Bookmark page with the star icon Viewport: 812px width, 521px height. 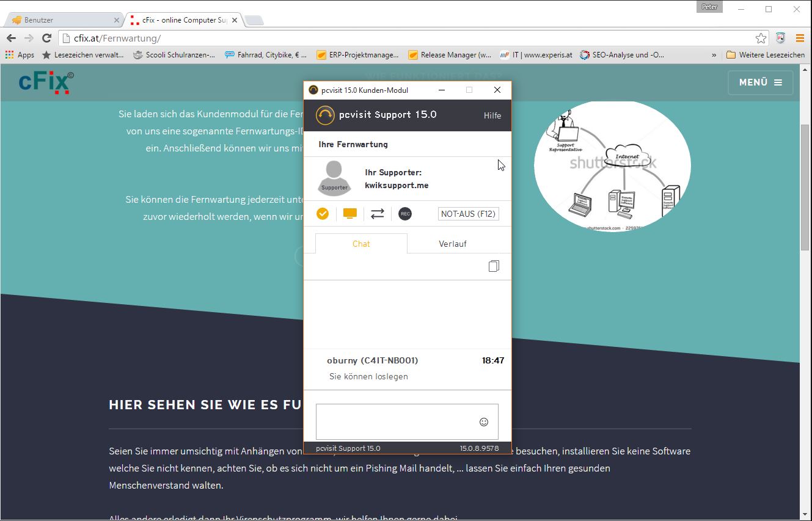(x=761, y=38)
